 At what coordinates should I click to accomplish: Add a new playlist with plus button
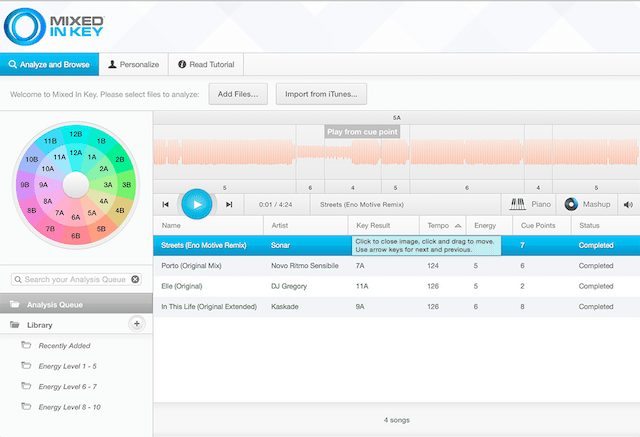point(137,324)
